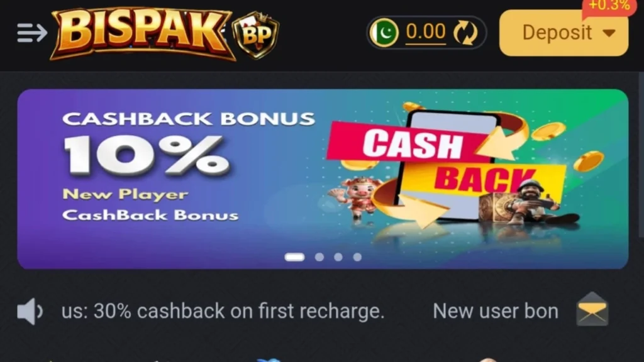The width and height of the screenshot is (644, 362).
Task: Switch to the third banner slide dot
Action: [338, 257]
